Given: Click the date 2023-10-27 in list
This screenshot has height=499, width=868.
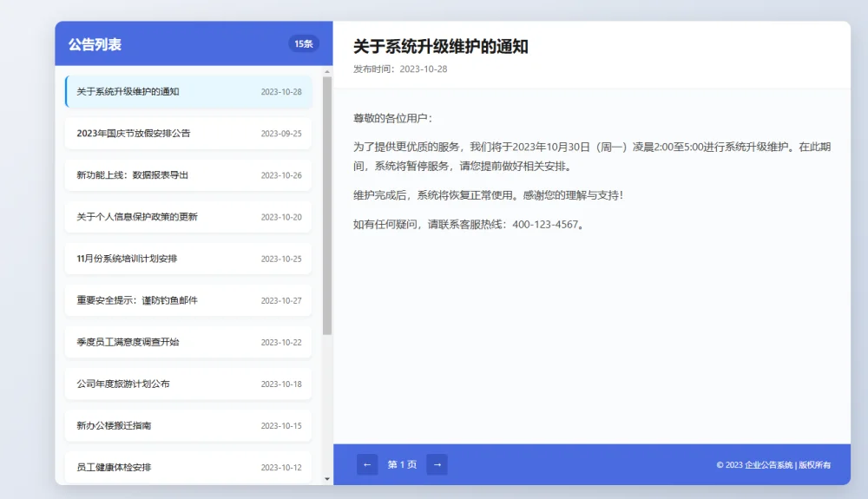Looking at the screenshot, I should [x=281, y=301].
